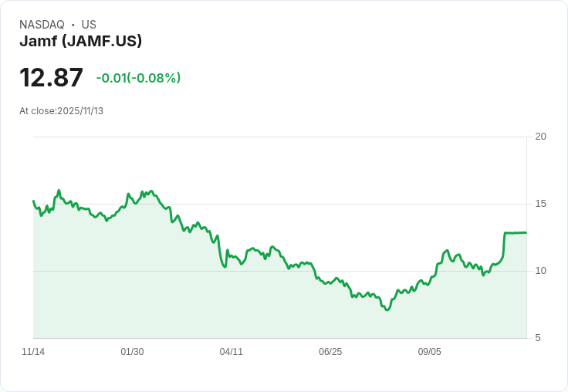Image resolution: width=568 pixels, height=392 pixels.
Task: Click the Jamf (JAMF.US) stock title
Action: [x=80, y=42]
